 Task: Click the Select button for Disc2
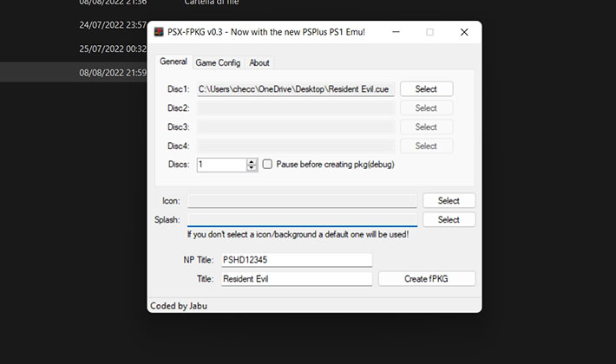[426, 107]
